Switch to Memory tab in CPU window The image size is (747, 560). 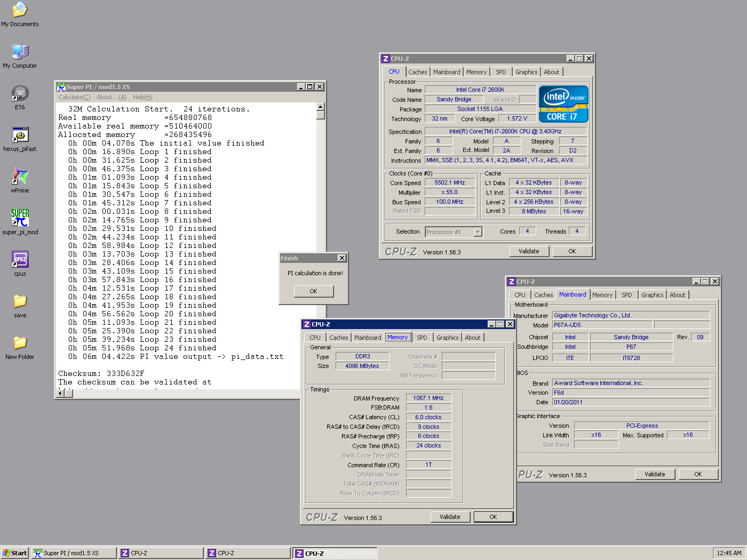[x=476, y=72]
